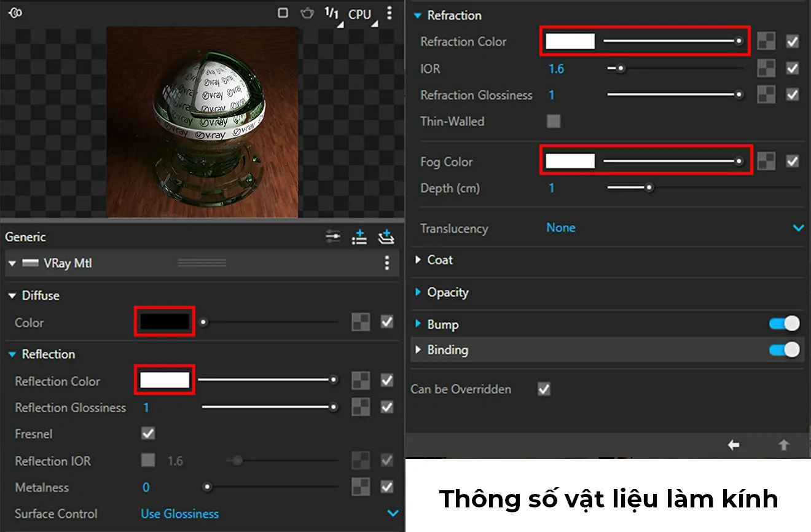This screenshot has width=811, height=532.
Task: Open the Diffuse Color texture slot checker icon
Action: [361, 322]
